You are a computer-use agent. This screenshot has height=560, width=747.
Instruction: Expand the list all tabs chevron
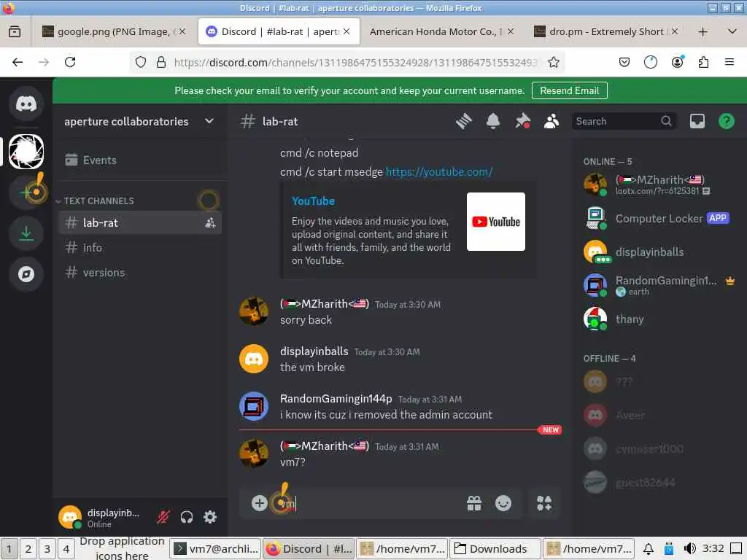pos(732,32)
